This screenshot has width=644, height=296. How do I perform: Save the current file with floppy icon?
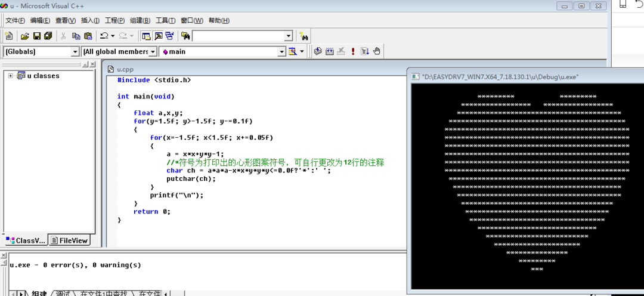[x=36, y=36]
